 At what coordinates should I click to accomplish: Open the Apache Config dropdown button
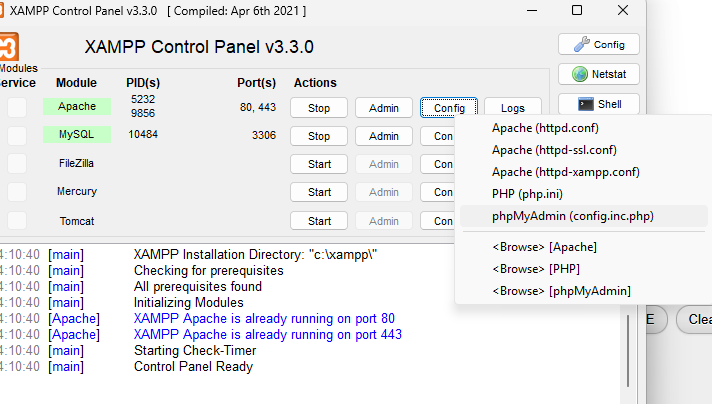click(x=449, y=108)
